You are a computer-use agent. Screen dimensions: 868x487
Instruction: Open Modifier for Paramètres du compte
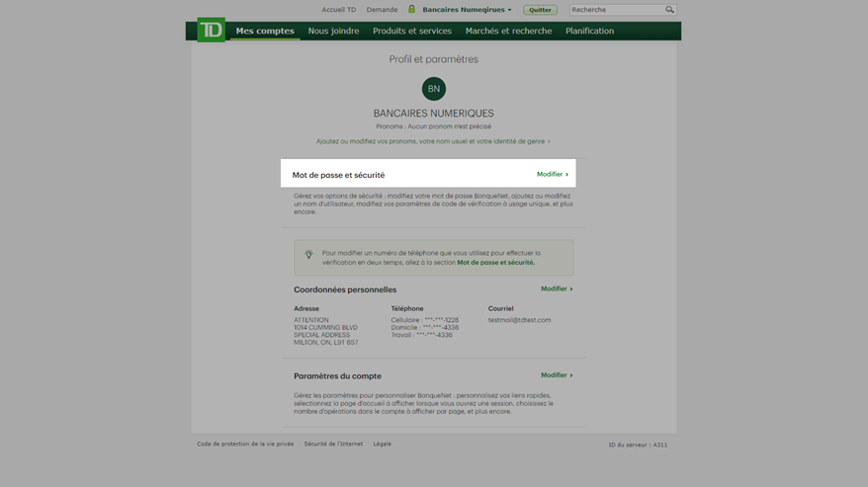coord(556,375)
